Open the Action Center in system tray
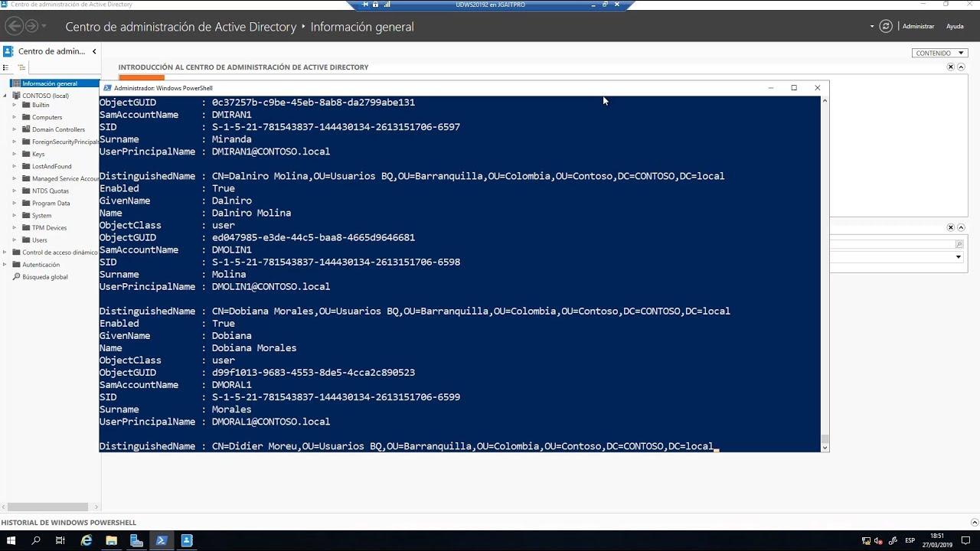Screen dimensions: 980x551 point(965,541)
